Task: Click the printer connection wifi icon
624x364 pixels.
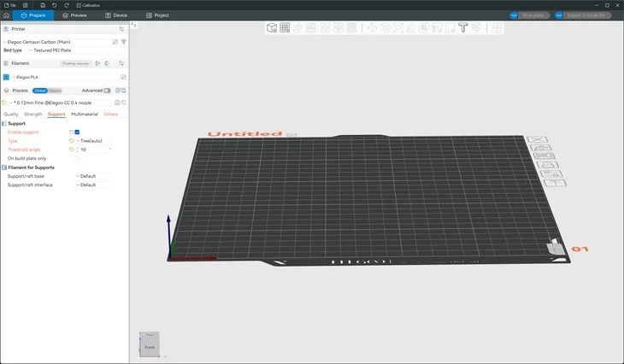Action: (124, 42)
